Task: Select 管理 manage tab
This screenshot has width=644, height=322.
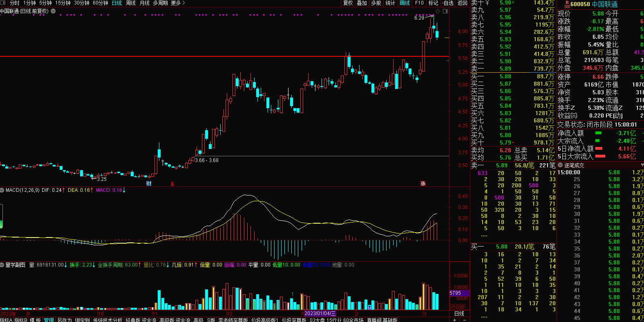Action: pyautogui.click(x=49, y=320)
